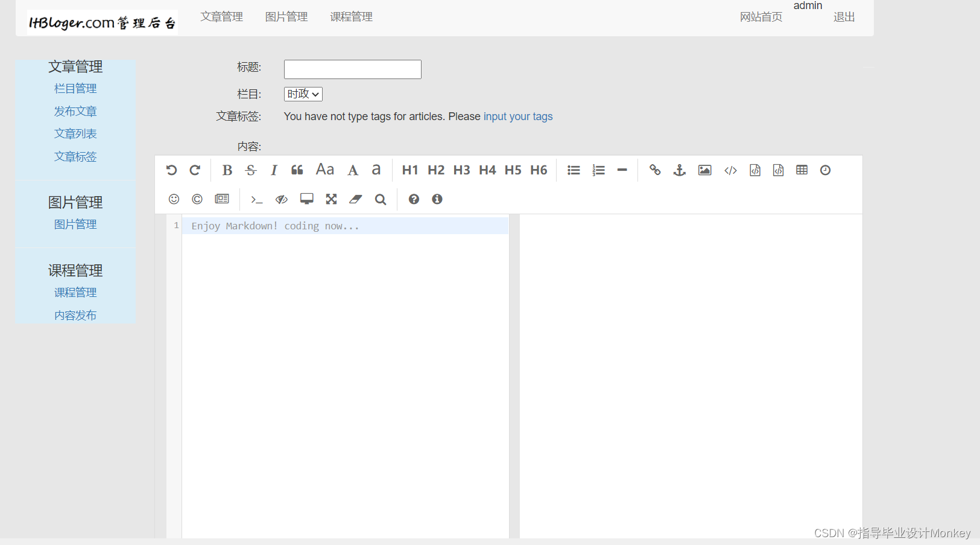
Task: Insert inline code with code icon
Action: click(731, 170)
